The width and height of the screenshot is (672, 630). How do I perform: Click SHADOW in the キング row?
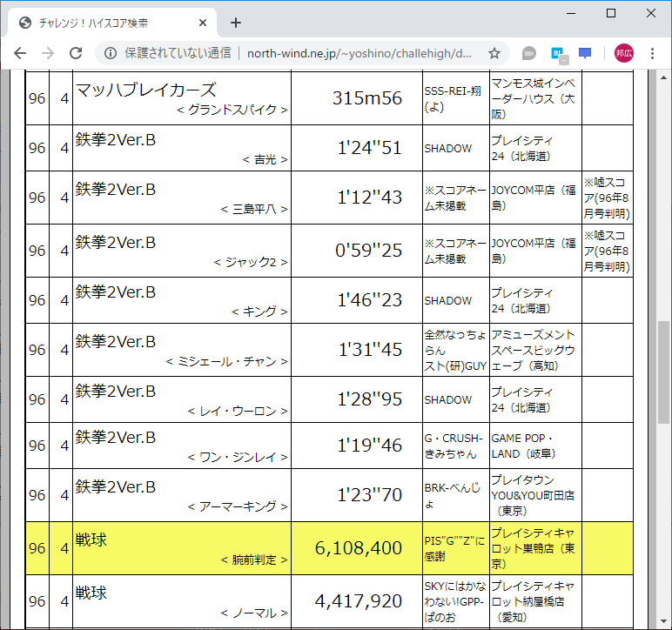click(448, 301)
